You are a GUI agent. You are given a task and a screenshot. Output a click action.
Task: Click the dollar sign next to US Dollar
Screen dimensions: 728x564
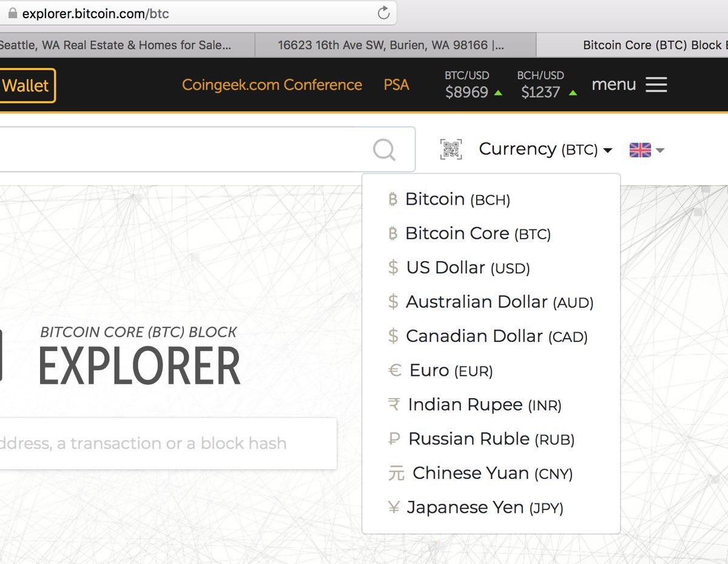tap(393, 268)
